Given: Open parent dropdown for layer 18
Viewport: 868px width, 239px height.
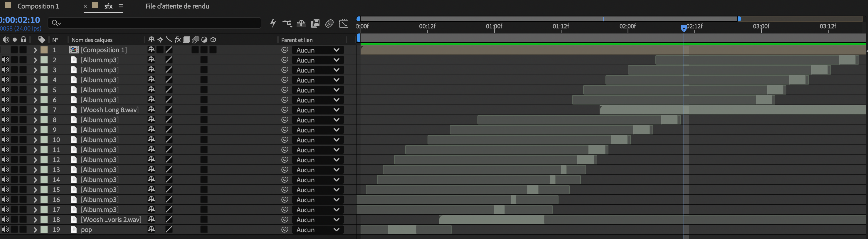Looking at the screenshot, I should coord(318,219).
